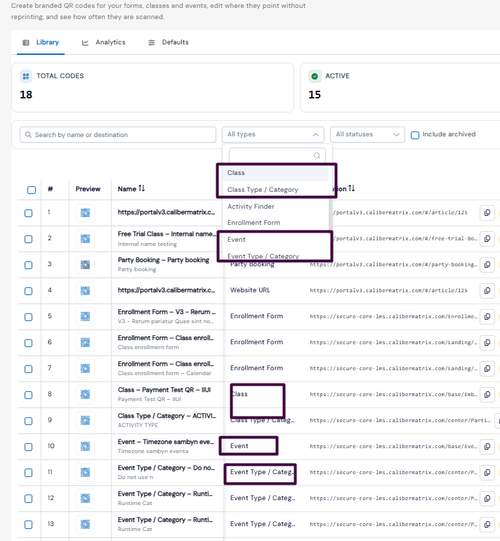Click the Total Codes grid icon
The width and height of the screenshot is (500, 541).
26,76
